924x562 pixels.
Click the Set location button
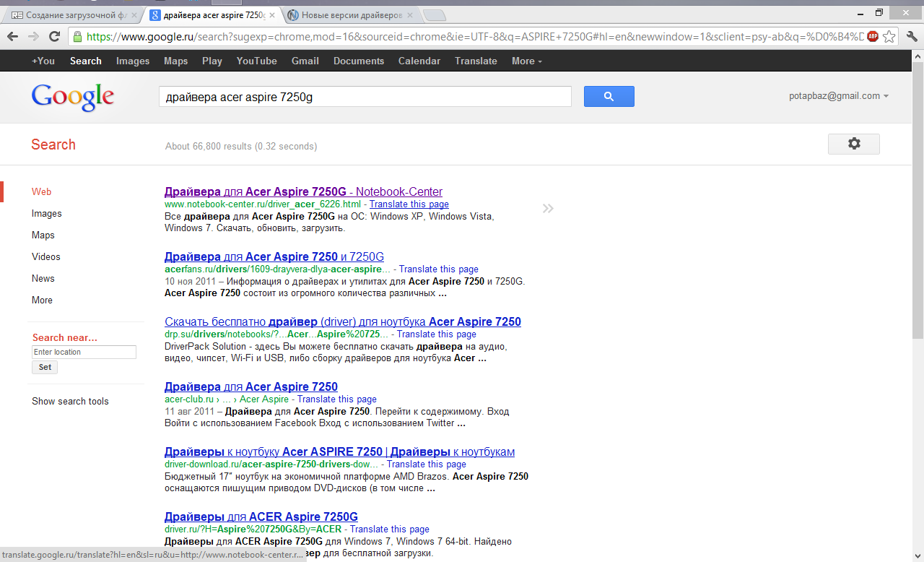(45, 367)
